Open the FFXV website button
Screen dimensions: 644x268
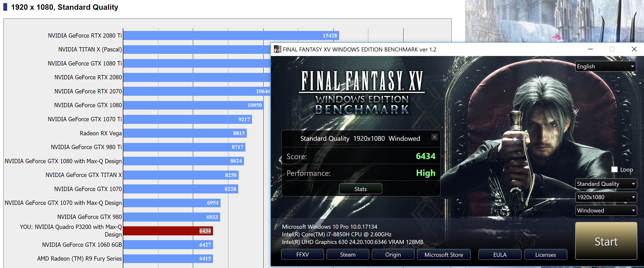(x=302, y=254)
